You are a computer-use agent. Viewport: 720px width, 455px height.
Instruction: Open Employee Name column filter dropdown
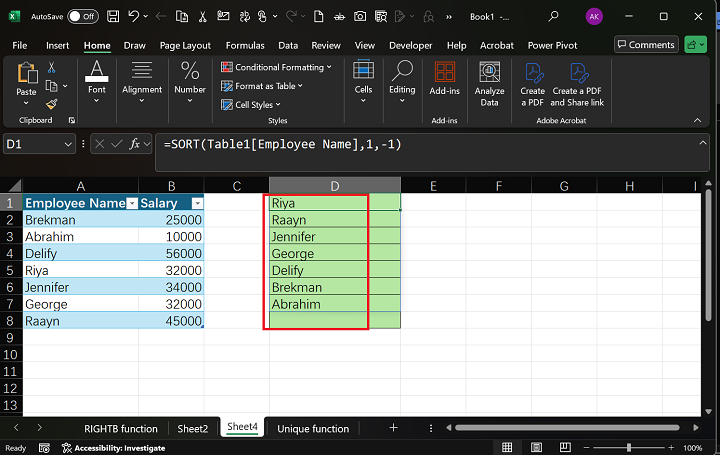(x=131, y=203)
